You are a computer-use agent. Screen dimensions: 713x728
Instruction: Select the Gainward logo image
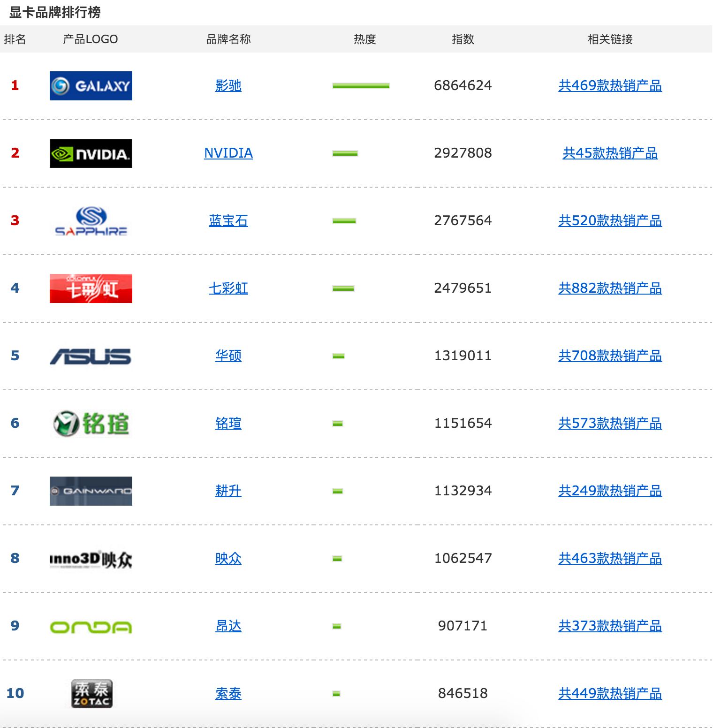tap(91, 491)
